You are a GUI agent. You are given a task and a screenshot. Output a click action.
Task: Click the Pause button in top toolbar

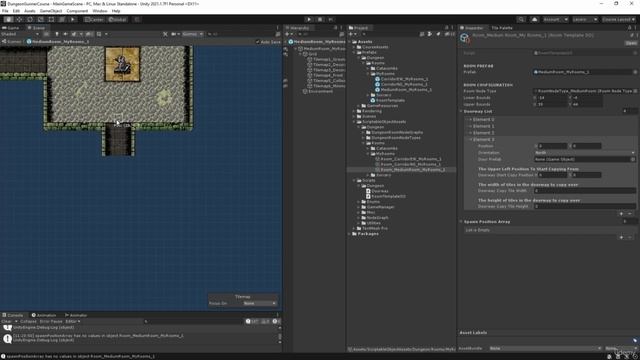tap(320, 19)
